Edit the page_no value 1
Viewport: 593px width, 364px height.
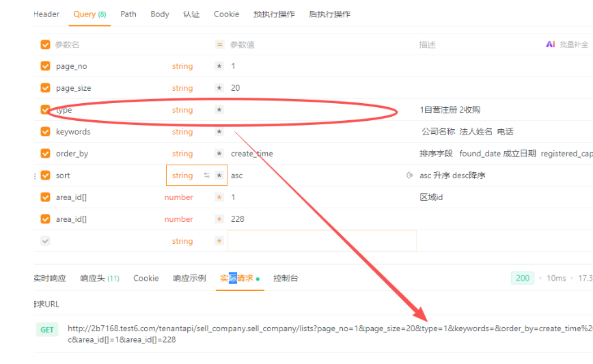point(234,66)
